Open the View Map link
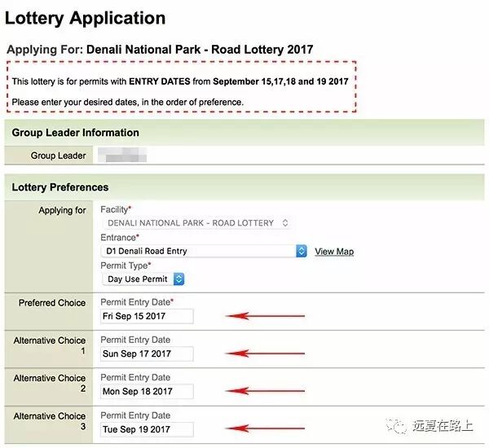The width and height of the screenshot is (489, 448). [334, 251]
